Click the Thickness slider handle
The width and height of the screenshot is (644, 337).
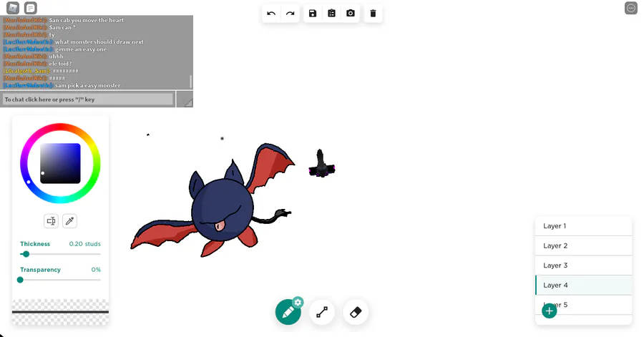pos(26,254)
